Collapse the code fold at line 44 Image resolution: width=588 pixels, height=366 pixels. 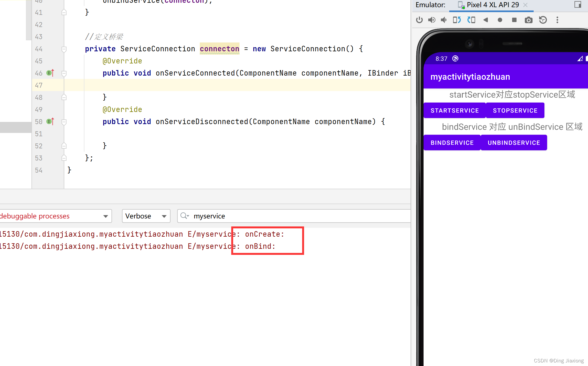64,49
